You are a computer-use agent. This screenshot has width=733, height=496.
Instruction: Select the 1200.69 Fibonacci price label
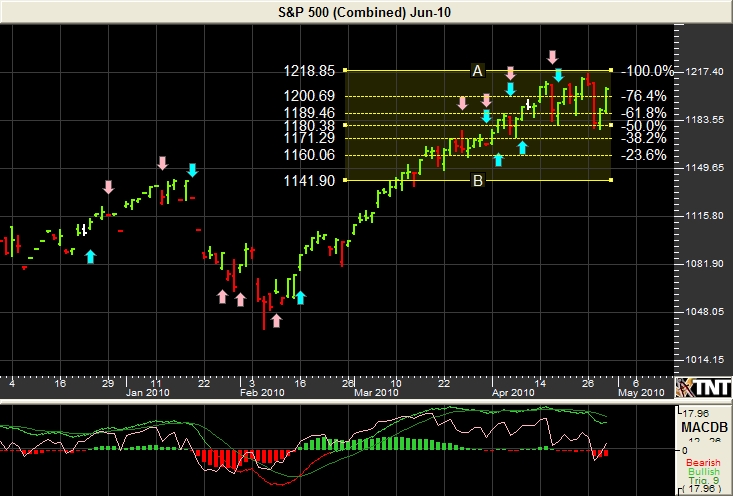[x=309, y=96]
